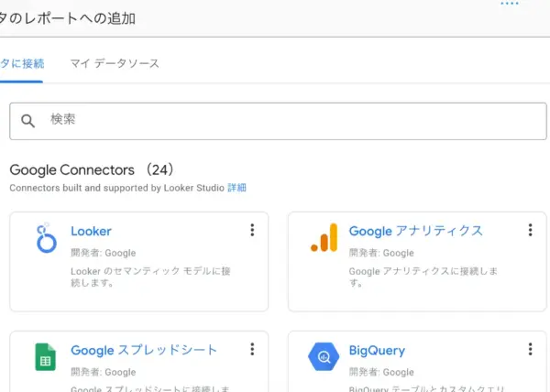Click the Google アナリティクスに接続します description text

(x=423, y=277)
